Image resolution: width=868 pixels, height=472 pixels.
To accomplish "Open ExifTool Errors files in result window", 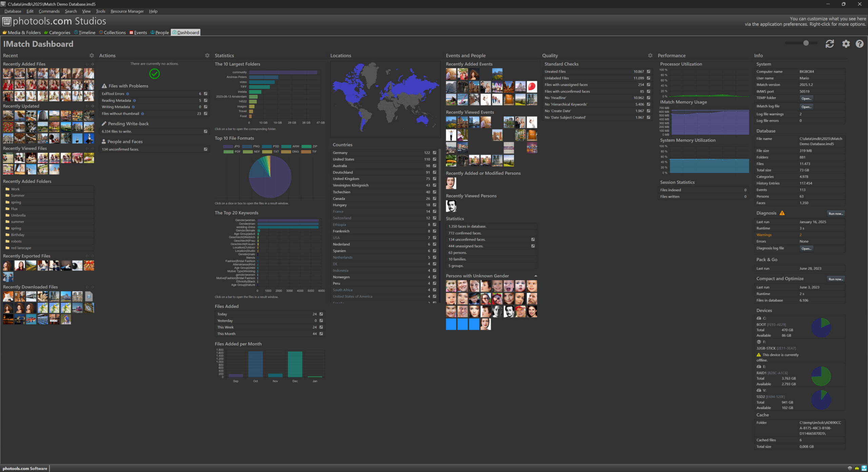I will click(x=205, y=94).
